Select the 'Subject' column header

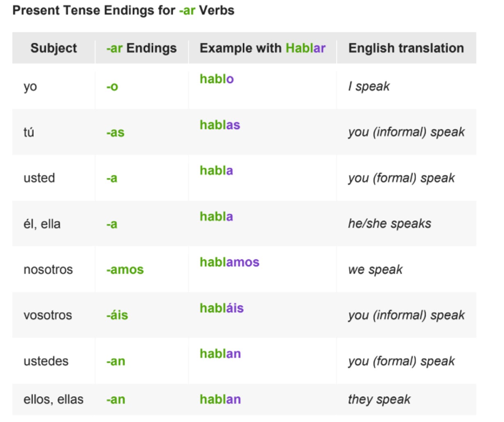click(x=54, y=48)
